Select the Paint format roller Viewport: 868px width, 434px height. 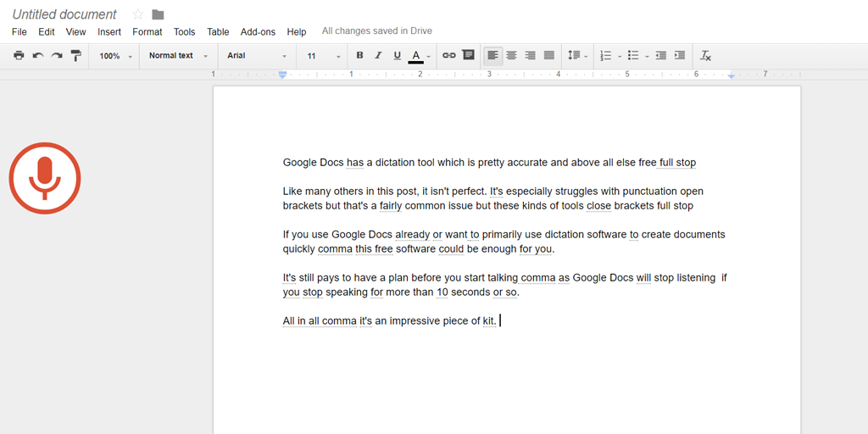pos(75,55)
